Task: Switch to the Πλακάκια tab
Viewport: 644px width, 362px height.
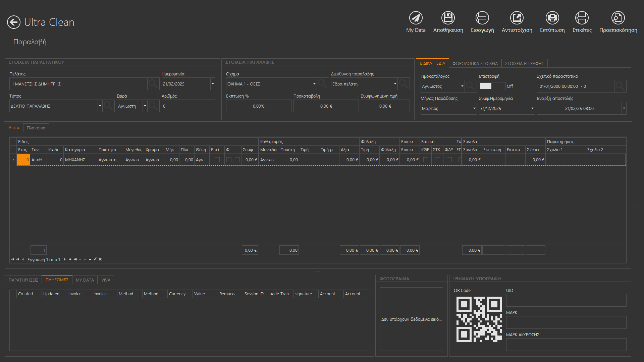Action: (36, 128)
